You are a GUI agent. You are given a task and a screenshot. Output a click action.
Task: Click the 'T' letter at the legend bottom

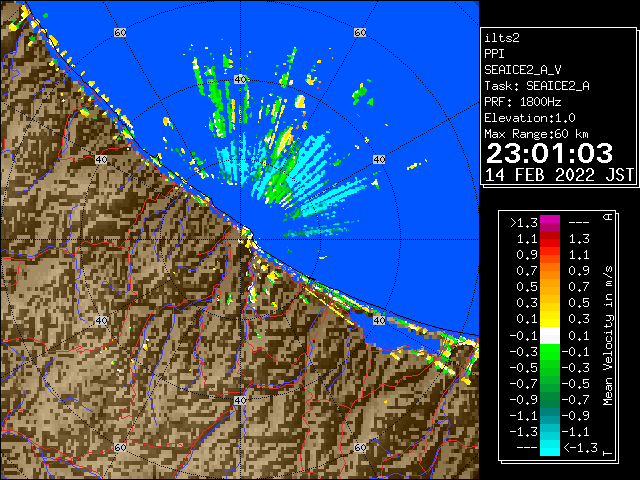[608, 453]
